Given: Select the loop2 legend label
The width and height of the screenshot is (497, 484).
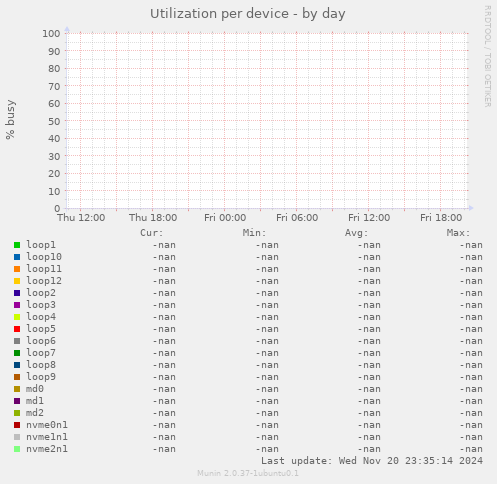Looking at the screenshot, I should pos(41,293).
